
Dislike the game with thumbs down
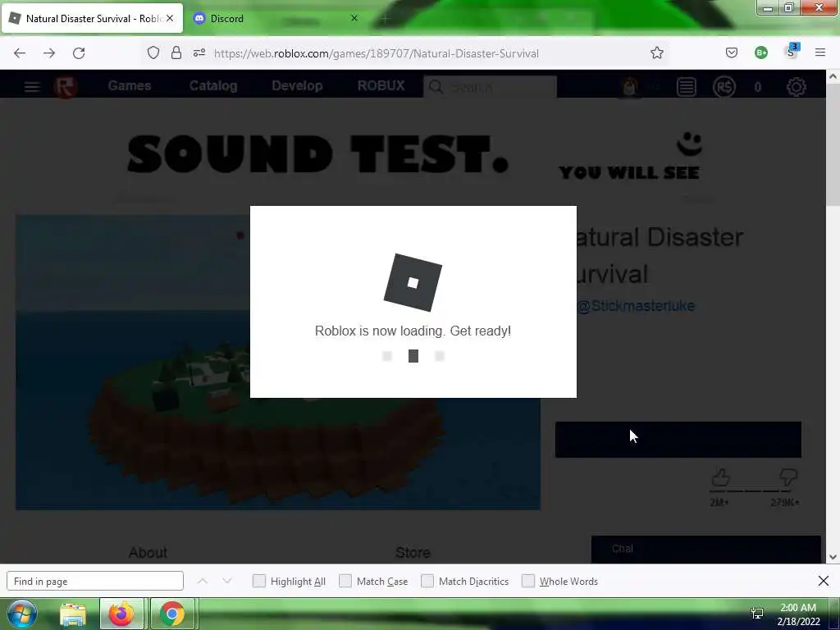coord(788,477)
